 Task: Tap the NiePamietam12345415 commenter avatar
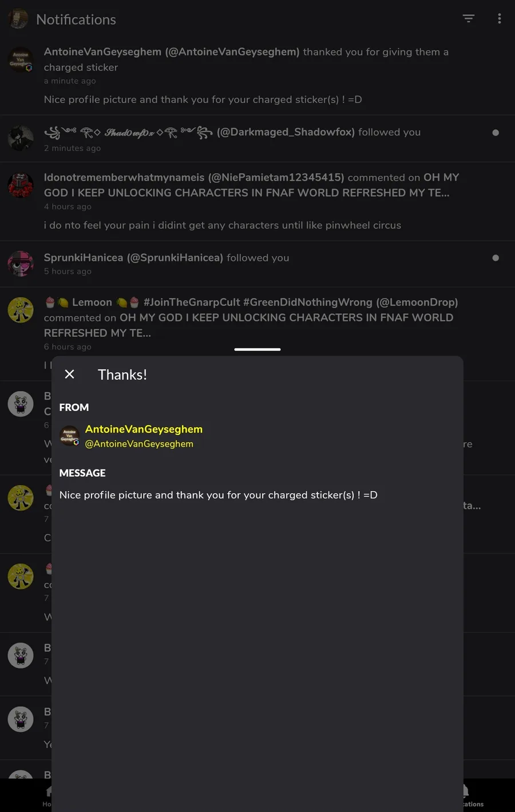click(x=21, y=185)
